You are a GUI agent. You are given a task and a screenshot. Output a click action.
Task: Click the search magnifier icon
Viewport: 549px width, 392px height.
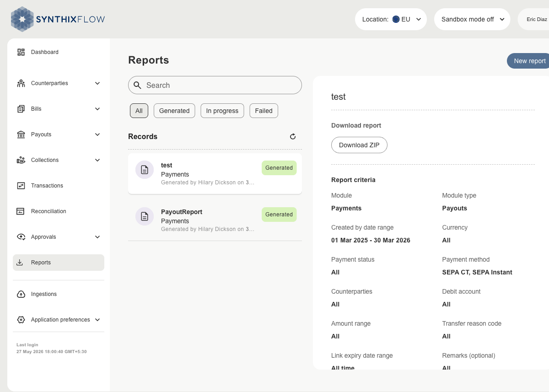pyautogui.click(x=137, y=85)
